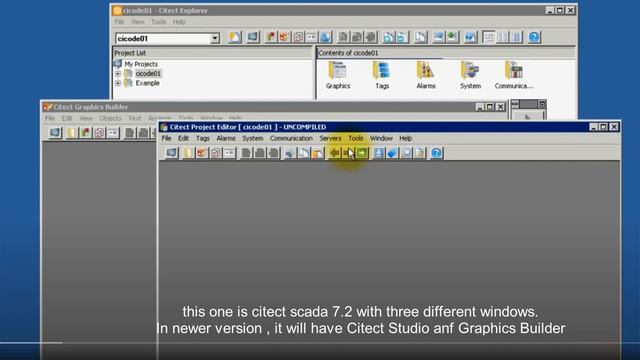Click the red-orange icon in Project Editor toolbar
This screenshot has width=640, height=360.
pos(202,153)
